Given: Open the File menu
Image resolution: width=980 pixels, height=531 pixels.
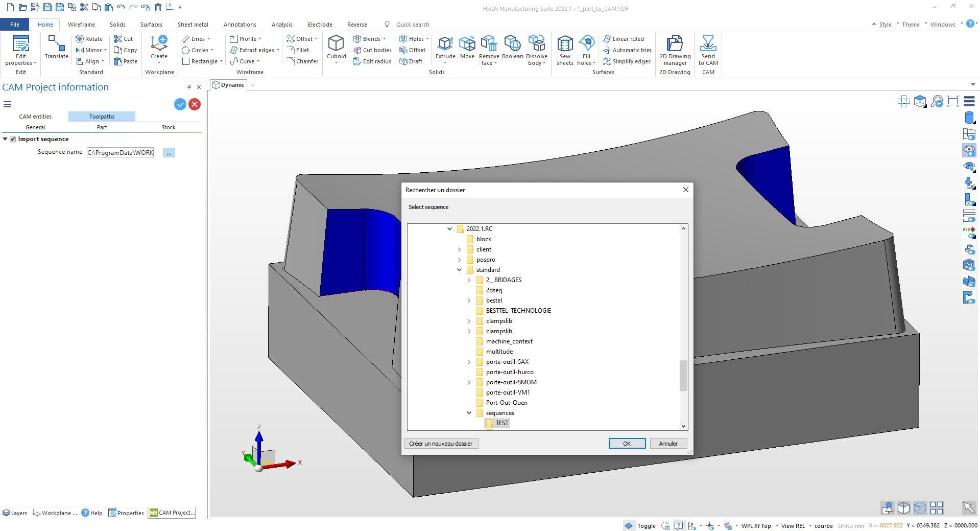Looking at the screenshot, I should [x=15, y=25].
